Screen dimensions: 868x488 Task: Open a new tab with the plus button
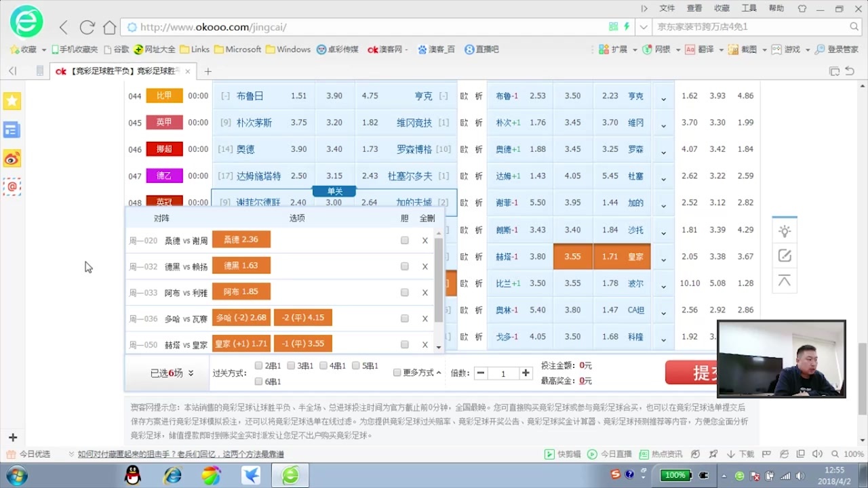(208, 71)
